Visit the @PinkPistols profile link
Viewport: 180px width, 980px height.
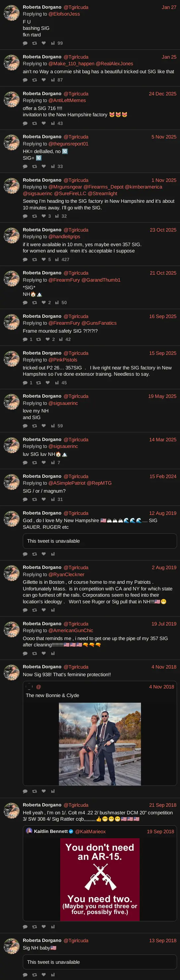[63, 360]
